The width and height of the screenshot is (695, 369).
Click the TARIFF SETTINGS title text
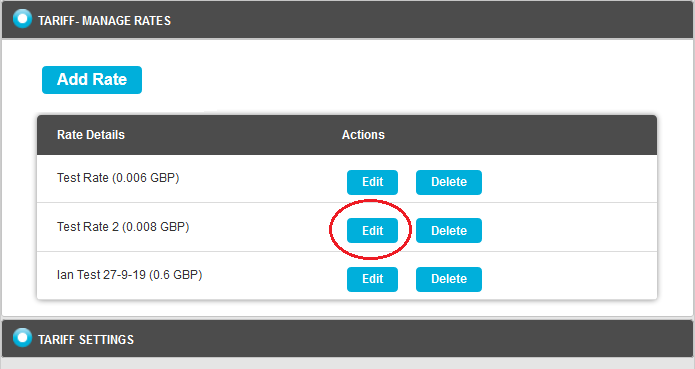tap(86, 340)
